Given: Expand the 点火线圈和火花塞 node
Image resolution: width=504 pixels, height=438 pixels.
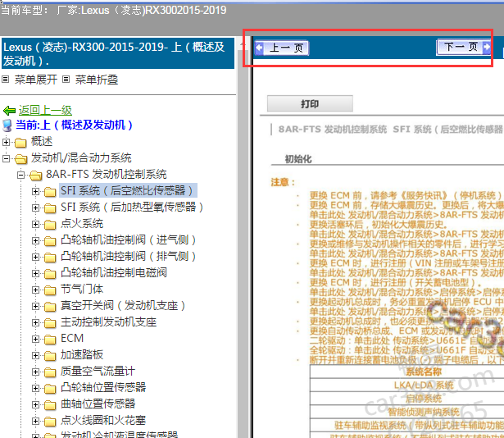Looking at the screenshot, I should pyautogui.click(x=36, y=422).
